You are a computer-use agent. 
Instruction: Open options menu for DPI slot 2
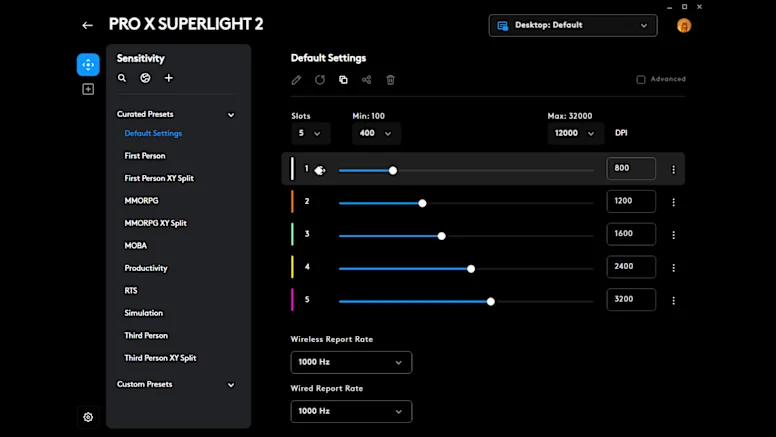[673, 202]
